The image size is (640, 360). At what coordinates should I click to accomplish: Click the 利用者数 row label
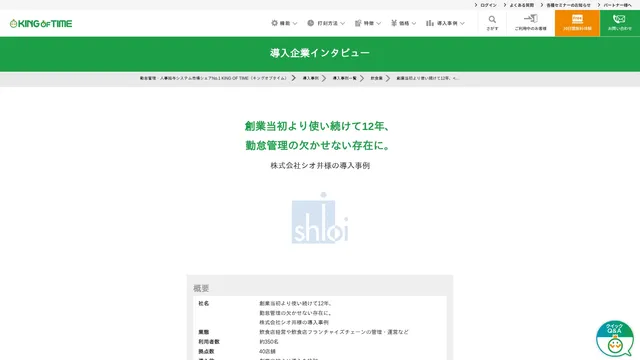pyautogui.click(x=209, y=342)
